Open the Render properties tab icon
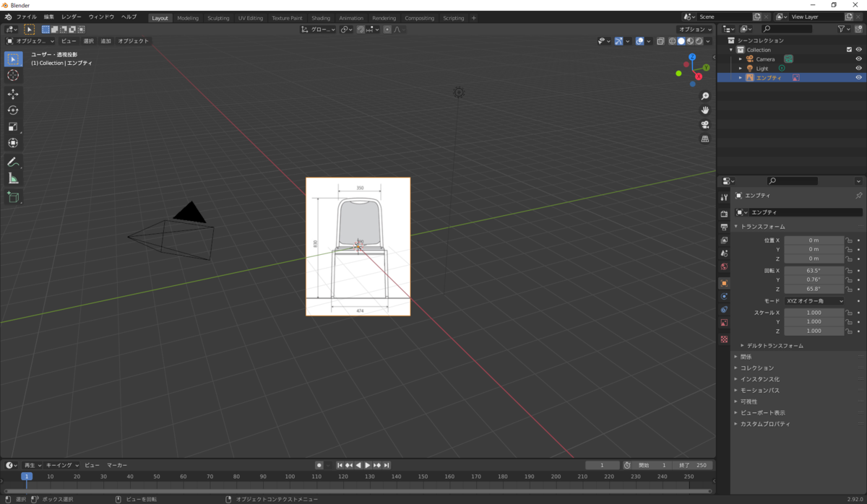 [x=724, y=214]
